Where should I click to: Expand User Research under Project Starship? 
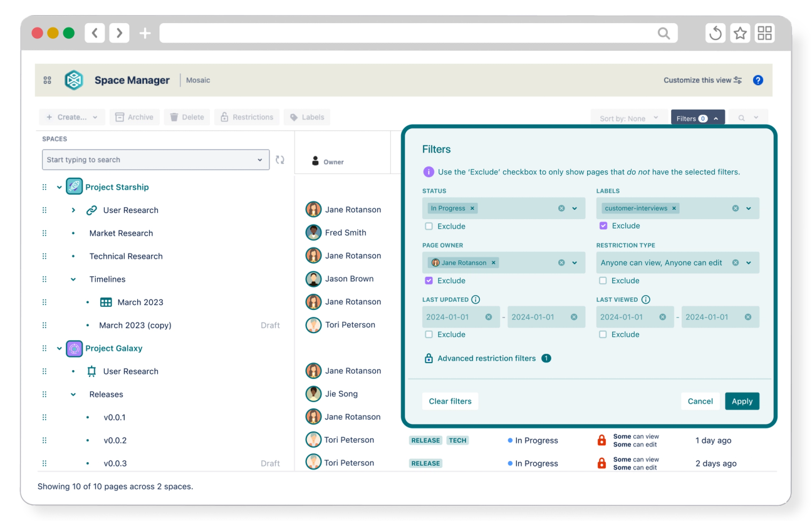73,210
